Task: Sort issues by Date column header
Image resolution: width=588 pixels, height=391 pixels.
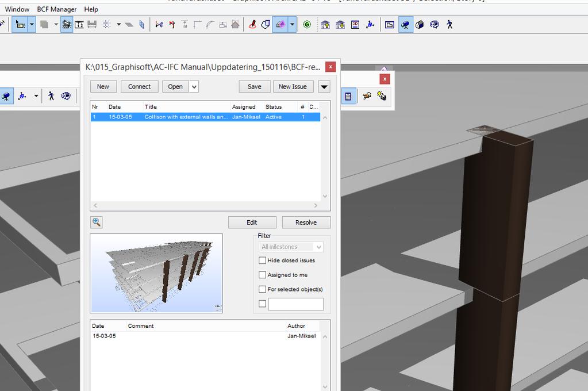Action: point(114,107)
